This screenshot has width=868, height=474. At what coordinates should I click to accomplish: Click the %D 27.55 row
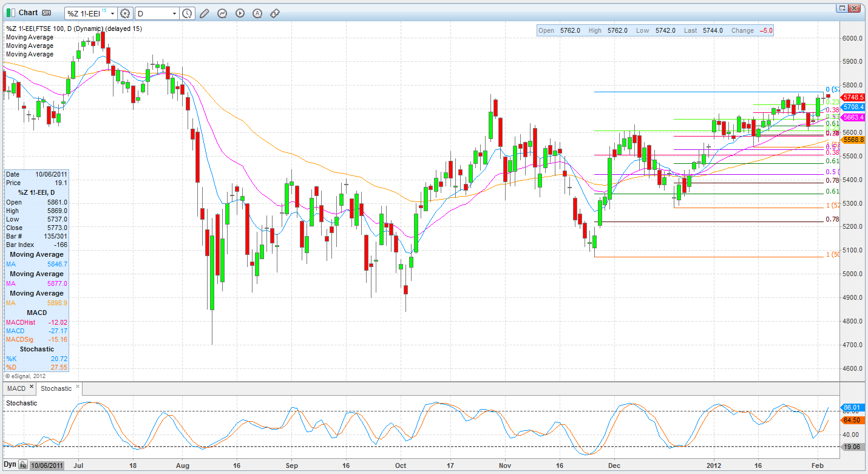[x=36, y=367]
